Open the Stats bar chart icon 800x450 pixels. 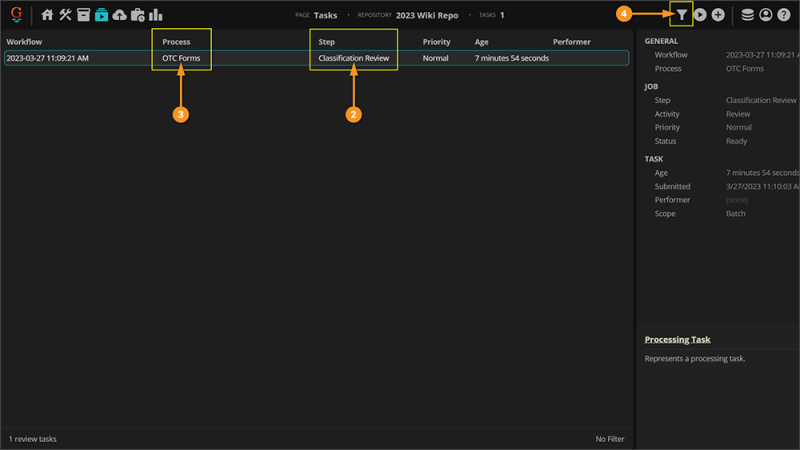point(156,15)
